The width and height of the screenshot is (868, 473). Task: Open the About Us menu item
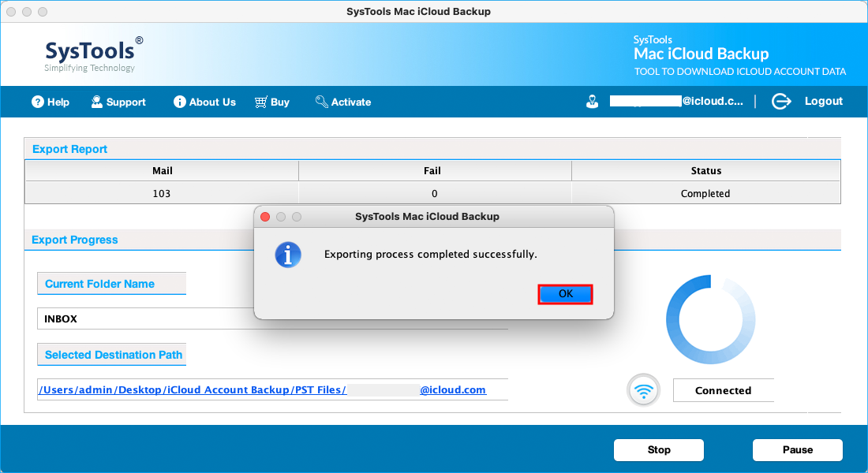204,102
